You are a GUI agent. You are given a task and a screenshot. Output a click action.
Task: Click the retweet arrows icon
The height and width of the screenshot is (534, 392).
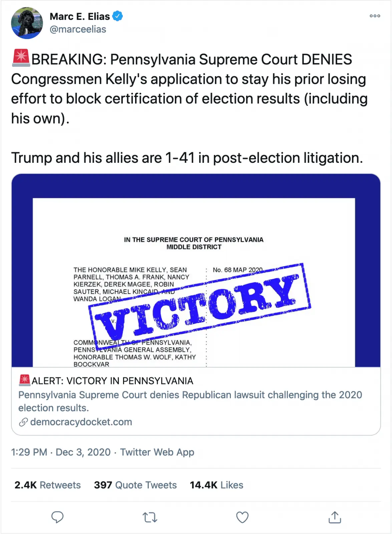[150, 517]
